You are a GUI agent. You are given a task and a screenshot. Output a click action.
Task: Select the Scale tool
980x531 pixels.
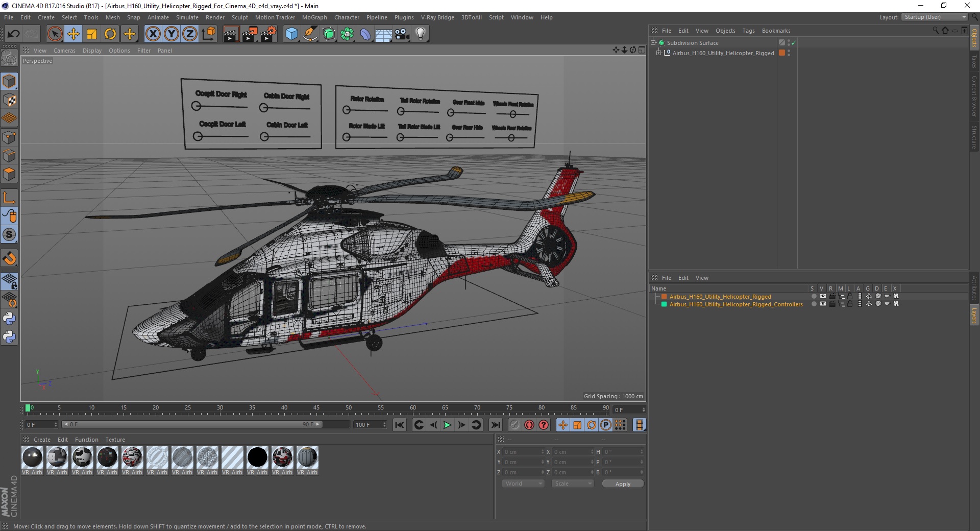(x=92, y=34)
